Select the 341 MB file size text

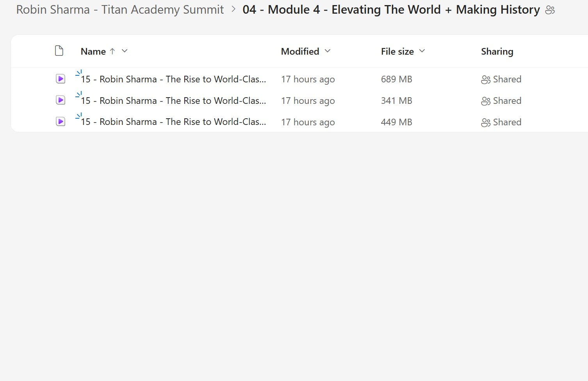396,100
